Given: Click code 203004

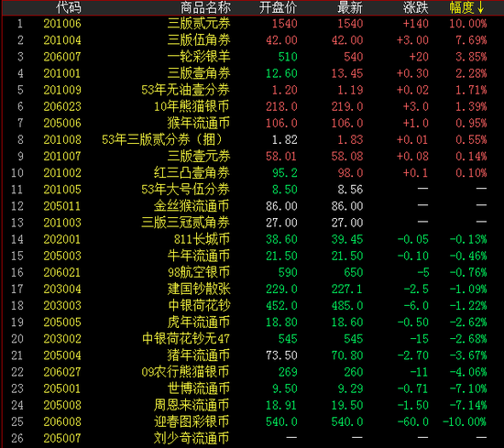Looking at the screenshot, I should coord(62,289).
